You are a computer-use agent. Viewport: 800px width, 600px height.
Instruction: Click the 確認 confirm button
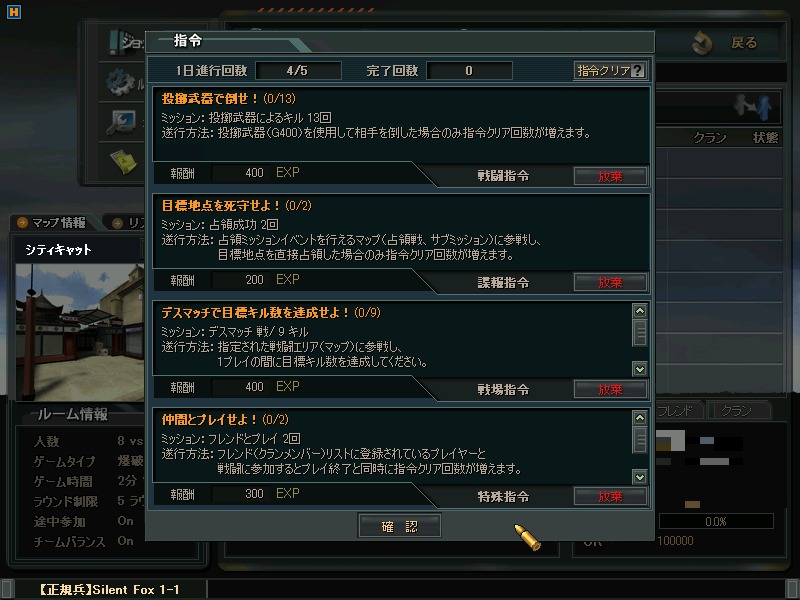coord(399,526)
